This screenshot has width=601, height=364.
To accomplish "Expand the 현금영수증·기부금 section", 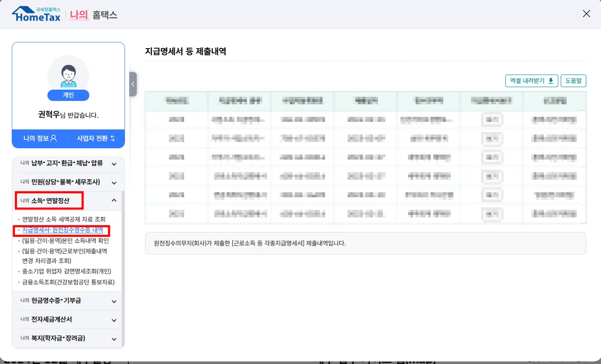I will coord(67,301).
